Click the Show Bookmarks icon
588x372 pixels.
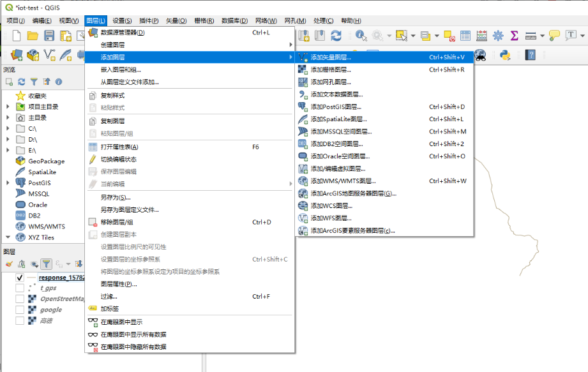pyautogui.click(x=319, y=36)
